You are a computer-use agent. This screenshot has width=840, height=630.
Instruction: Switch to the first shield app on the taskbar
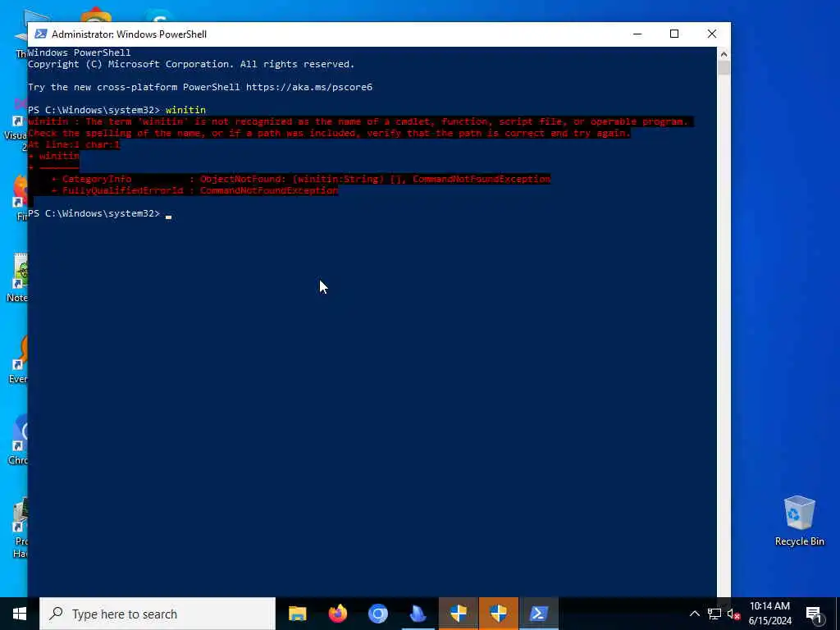(458, 614)
